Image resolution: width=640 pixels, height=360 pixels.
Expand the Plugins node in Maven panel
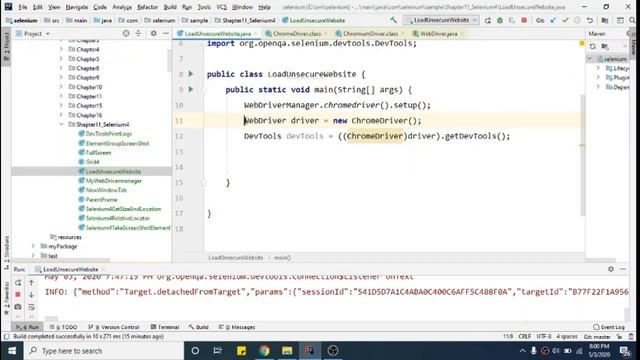[x=598, y=78]
